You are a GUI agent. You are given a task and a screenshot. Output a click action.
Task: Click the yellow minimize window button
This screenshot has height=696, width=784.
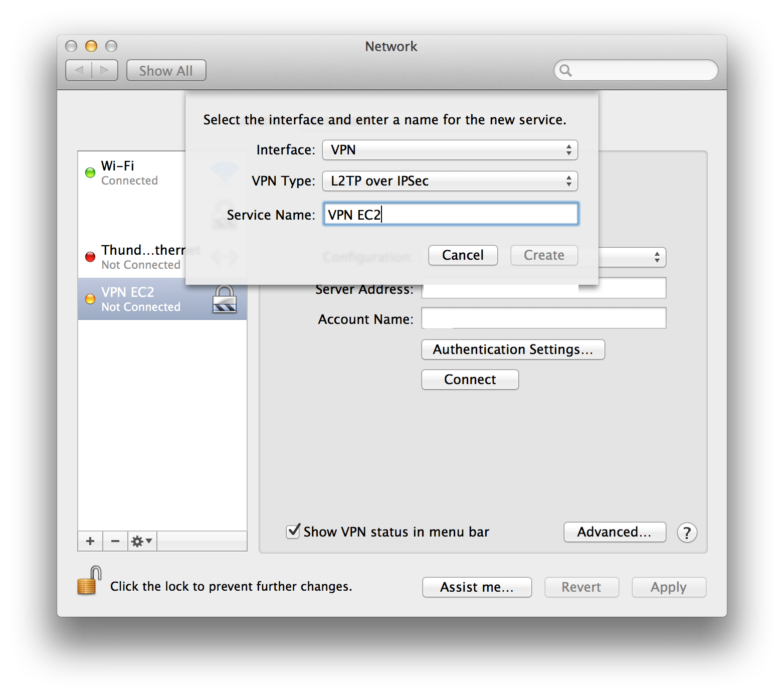[x=91, y=46]
